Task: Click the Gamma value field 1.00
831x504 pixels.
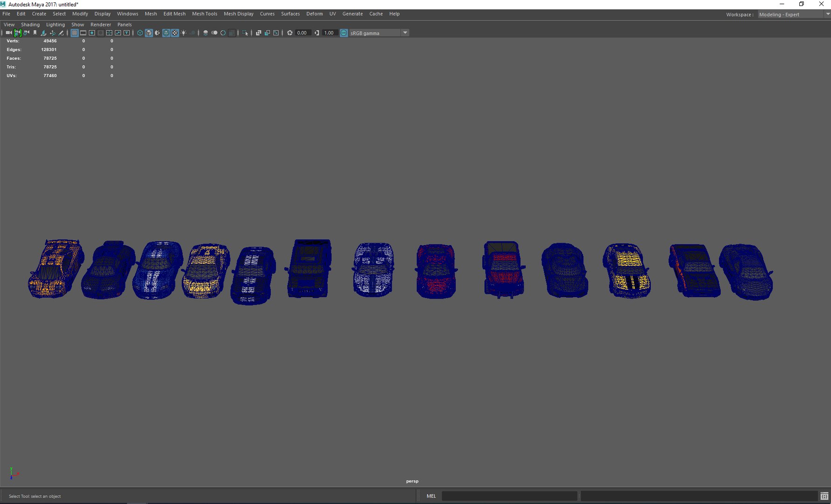Action: pos(329,33)
